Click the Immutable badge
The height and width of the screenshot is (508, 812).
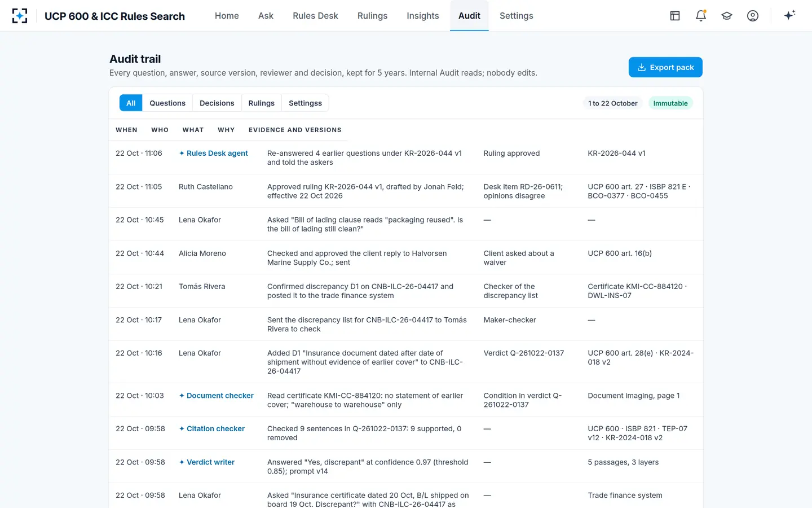coord(670,103)
